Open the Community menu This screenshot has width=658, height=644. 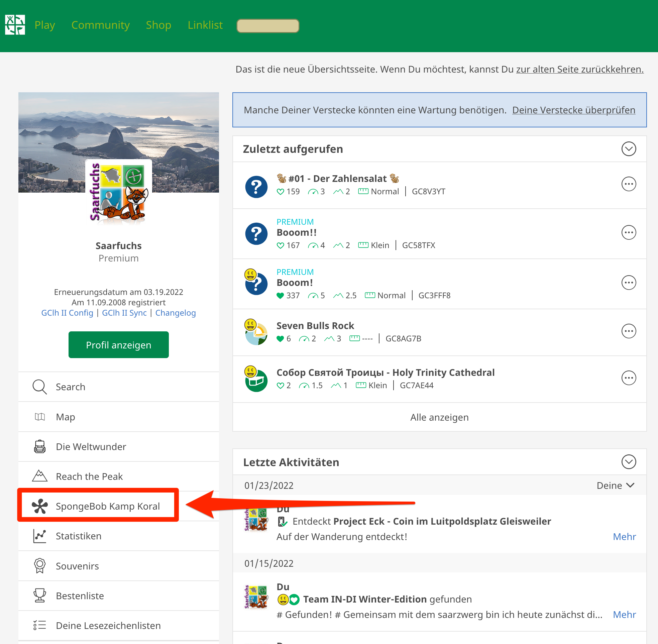click(x=100, y=25)
